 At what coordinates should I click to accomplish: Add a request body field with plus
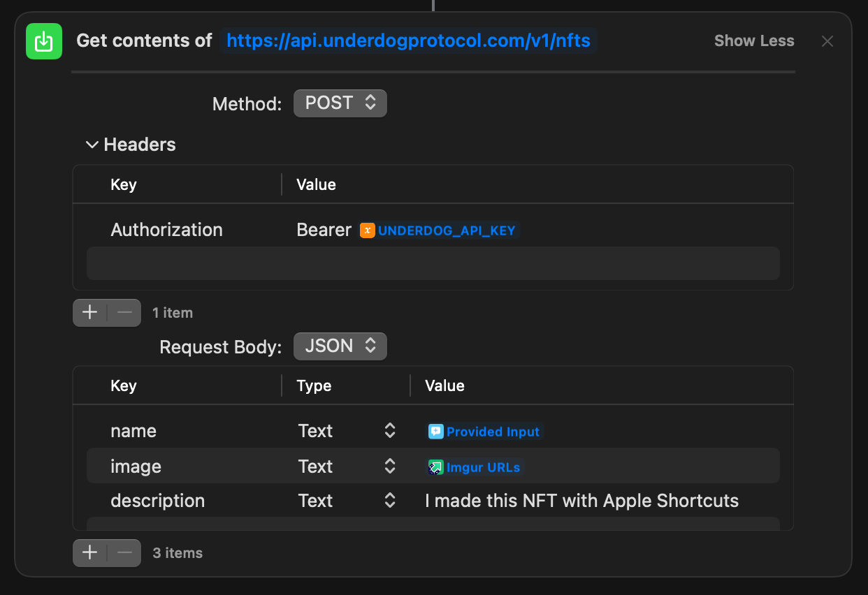point(90,553)
